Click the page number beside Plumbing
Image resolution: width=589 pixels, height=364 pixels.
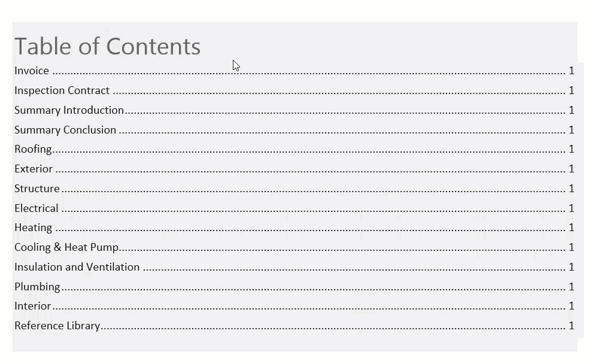[572, 287]
